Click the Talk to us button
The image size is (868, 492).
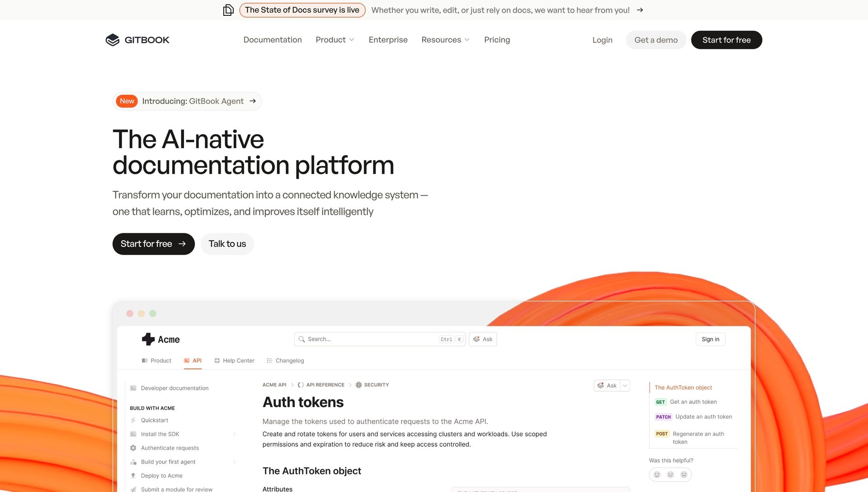tap(227, 244)
